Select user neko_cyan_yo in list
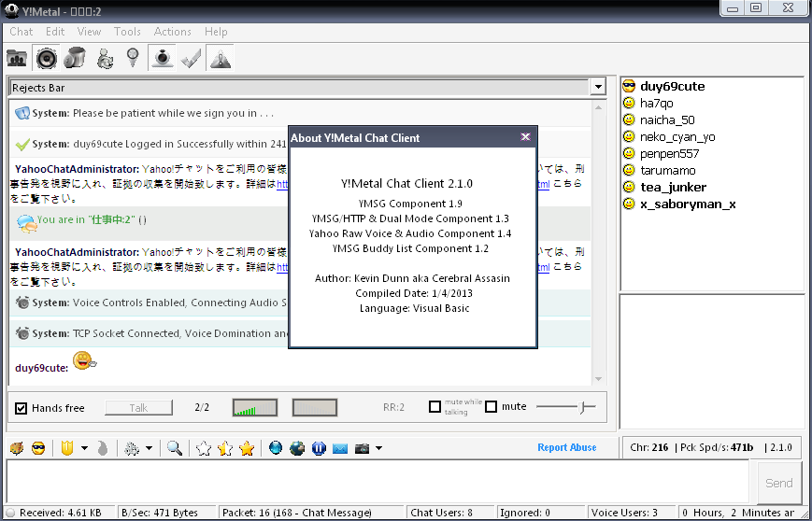 677,136
